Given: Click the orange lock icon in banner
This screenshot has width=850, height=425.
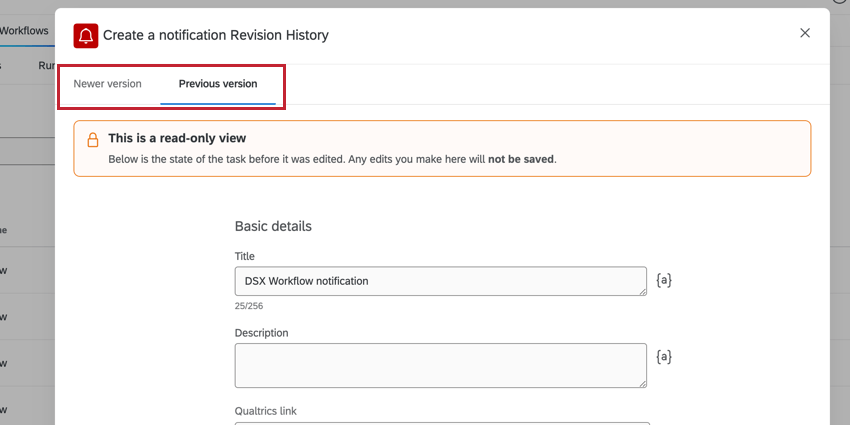Looking at the screenshot, I should pyautogui.click(x=92, y=140).
